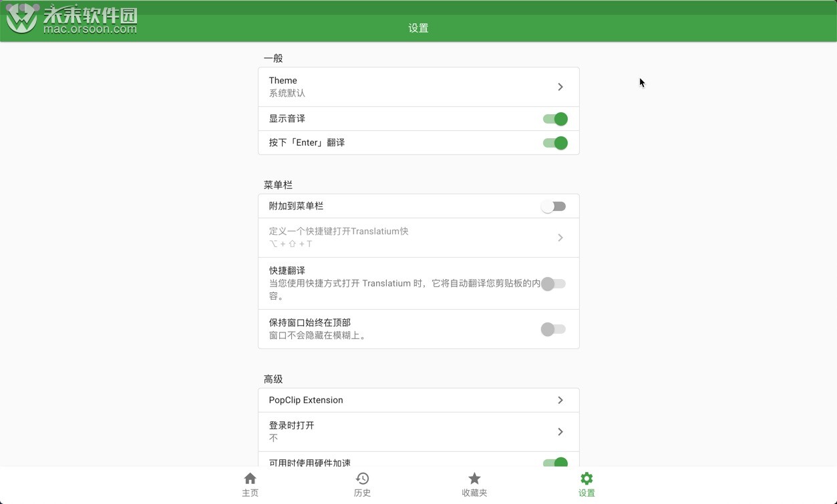
Task: Expand the Translatium shortcut key setting
Action: coord(418,237)
